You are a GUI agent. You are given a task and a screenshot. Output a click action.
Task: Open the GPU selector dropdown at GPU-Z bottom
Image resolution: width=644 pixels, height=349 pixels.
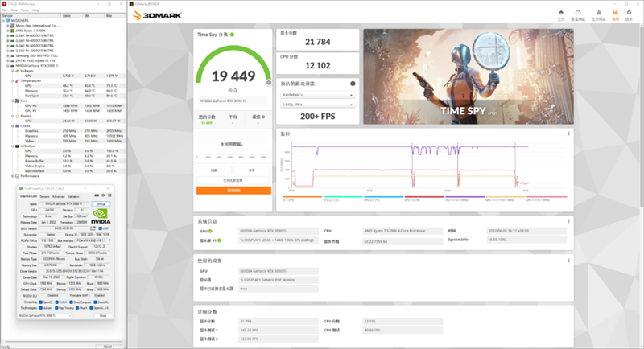tap(45, 316)
